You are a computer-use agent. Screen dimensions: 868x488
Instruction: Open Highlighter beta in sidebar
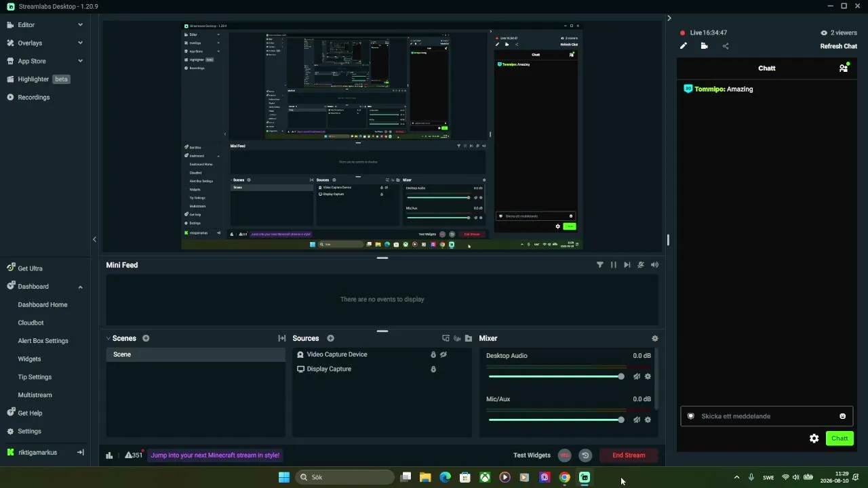(x=38, y=79)
